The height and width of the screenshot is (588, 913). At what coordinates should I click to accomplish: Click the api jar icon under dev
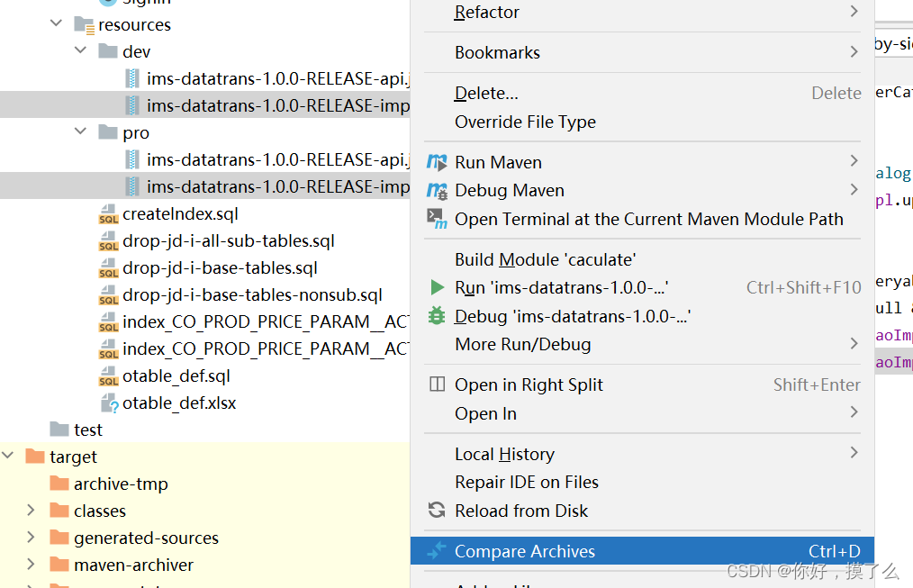pyautogui.click(x=132, y=78)
